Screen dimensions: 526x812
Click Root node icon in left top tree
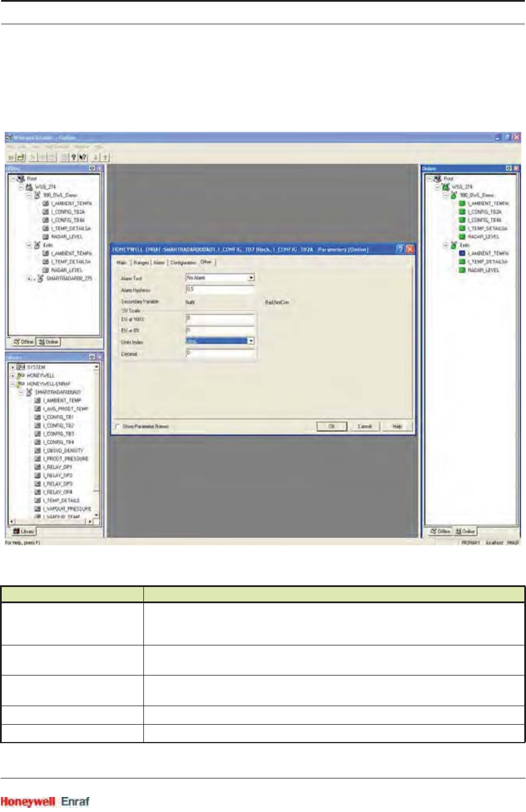click(x=21, y=179)
